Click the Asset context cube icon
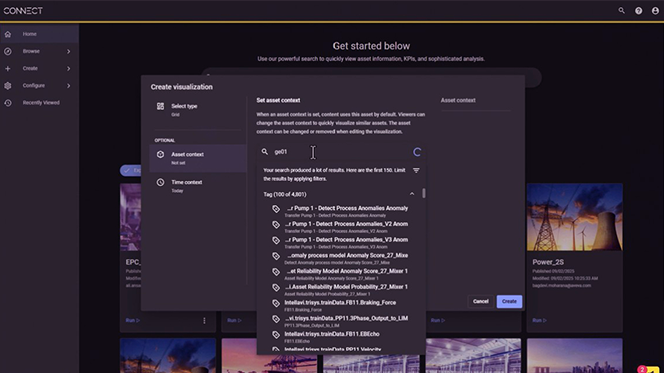Viewport: 664px width, 373px height. (160, 155)
